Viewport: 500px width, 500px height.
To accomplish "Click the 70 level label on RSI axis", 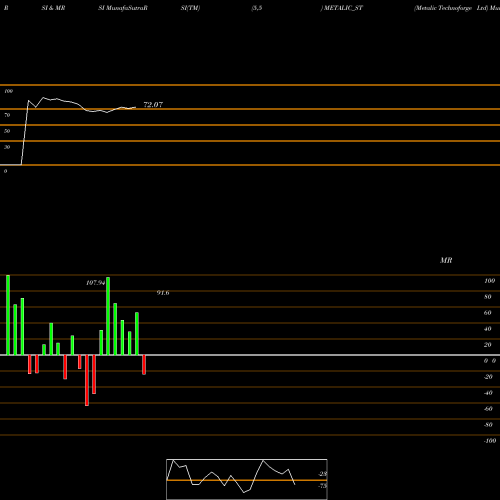I will pos(7,115).
